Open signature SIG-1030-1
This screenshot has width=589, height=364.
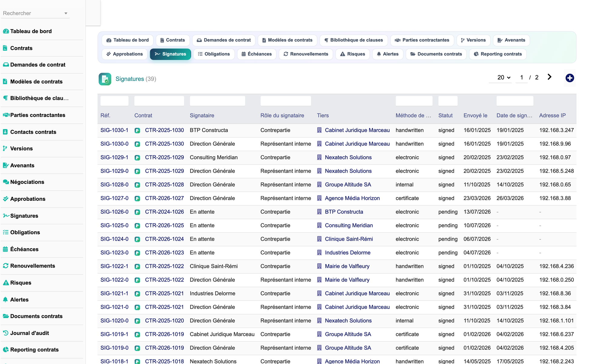point(114,130)
